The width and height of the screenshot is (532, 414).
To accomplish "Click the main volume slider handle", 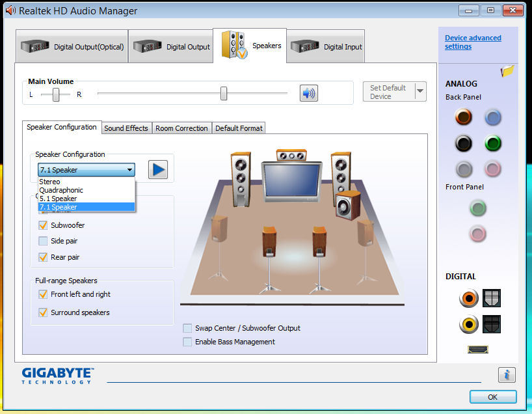I will 224,93.
